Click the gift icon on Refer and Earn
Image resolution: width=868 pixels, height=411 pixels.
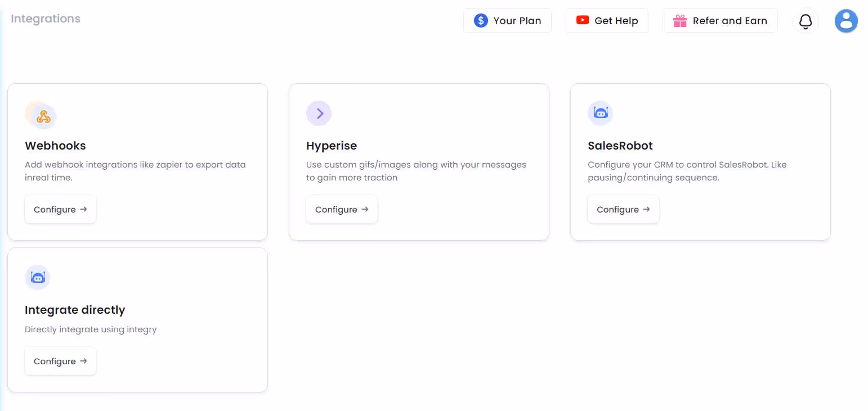[680, 20]
